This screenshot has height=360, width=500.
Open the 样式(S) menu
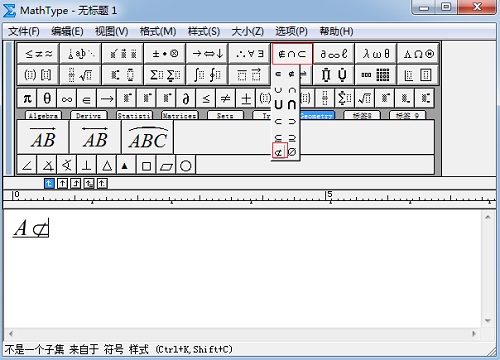(x=203, y=32)
